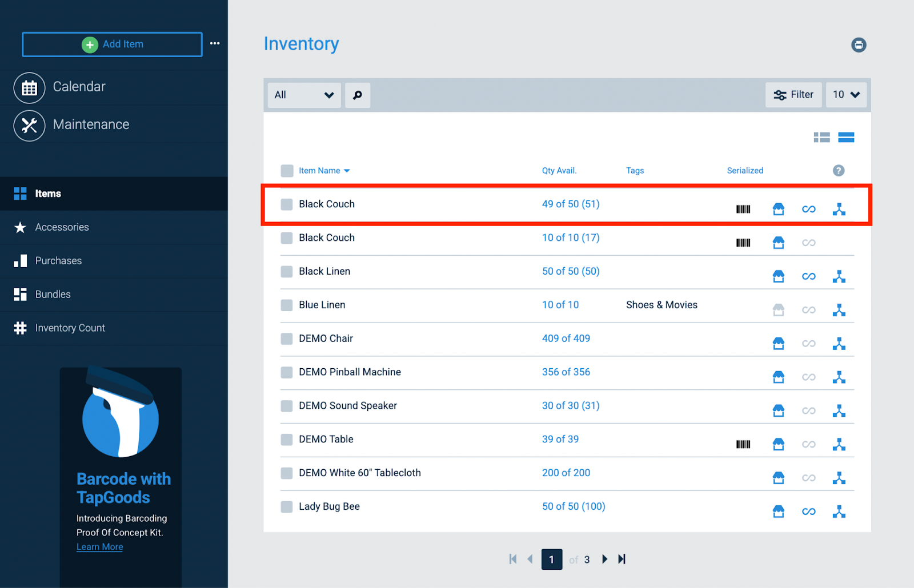
Task: Click the Add Item button
Action: 112,44
